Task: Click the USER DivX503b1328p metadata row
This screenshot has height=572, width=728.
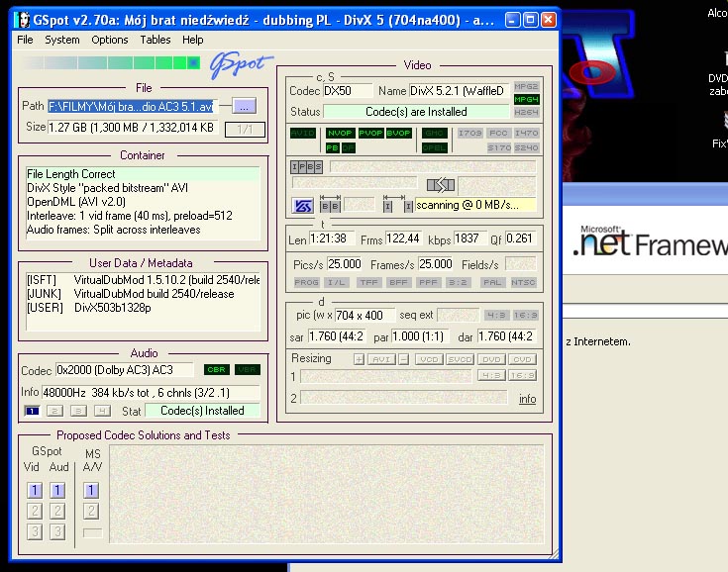Action: pyautogui.click(x=143, y=308)
